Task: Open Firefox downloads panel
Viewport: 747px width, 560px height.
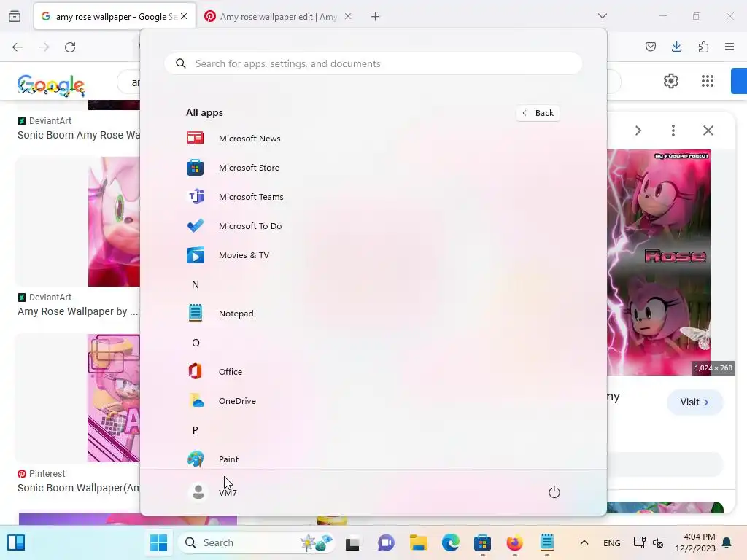Action: click(x=676, y=47)
